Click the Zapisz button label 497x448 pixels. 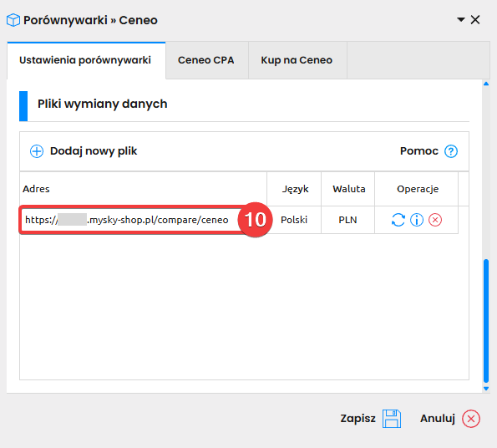pos(358,419)
